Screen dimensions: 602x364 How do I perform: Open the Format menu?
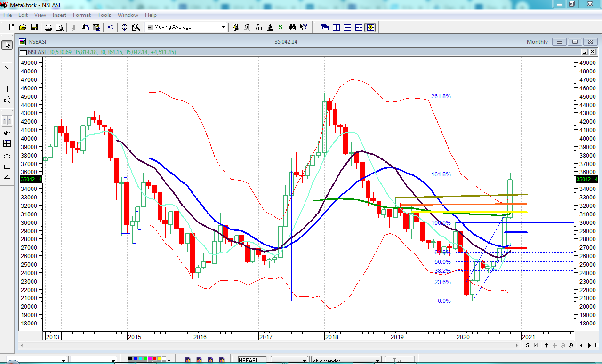81,15
